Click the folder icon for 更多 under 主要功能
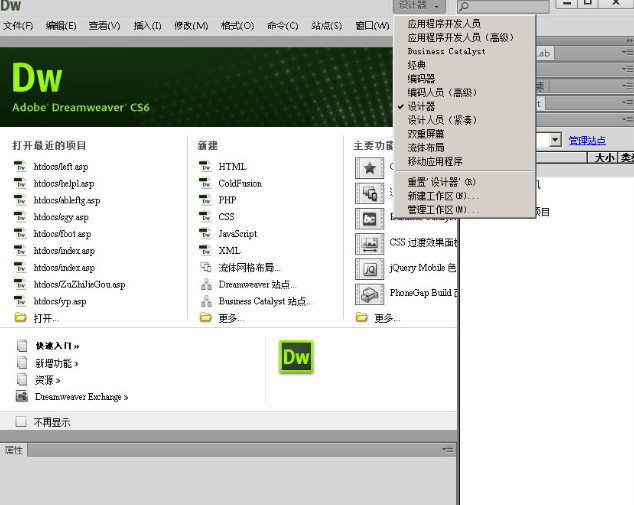The width and height of the screenshot is (634, 505). click(362, 317)
